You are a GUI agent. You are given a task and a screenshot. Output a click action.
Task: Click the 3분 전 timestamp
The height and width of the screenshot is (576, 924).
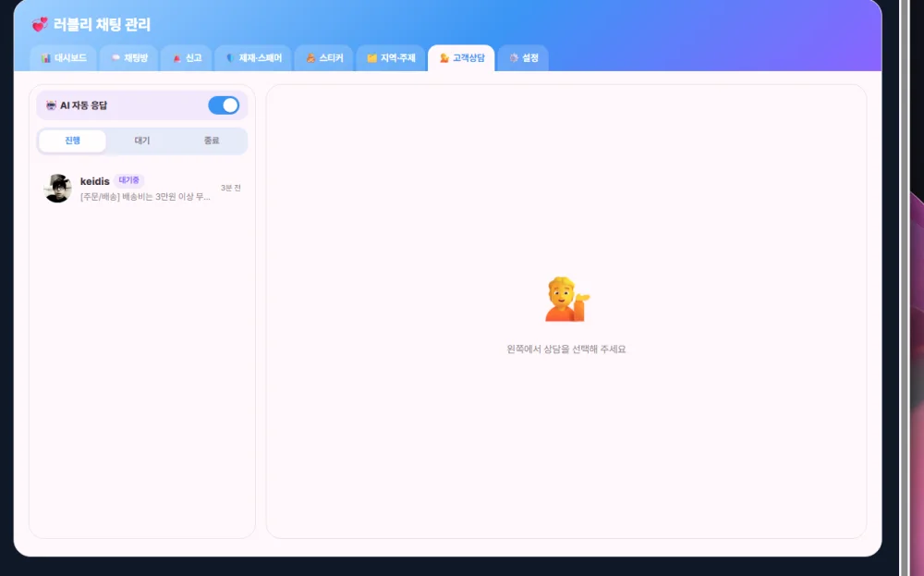coord(230,188)
